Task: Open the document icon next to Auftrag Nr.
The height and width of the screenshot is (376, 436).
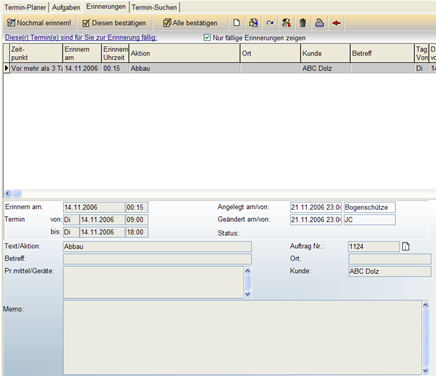Action: (406, 247)
